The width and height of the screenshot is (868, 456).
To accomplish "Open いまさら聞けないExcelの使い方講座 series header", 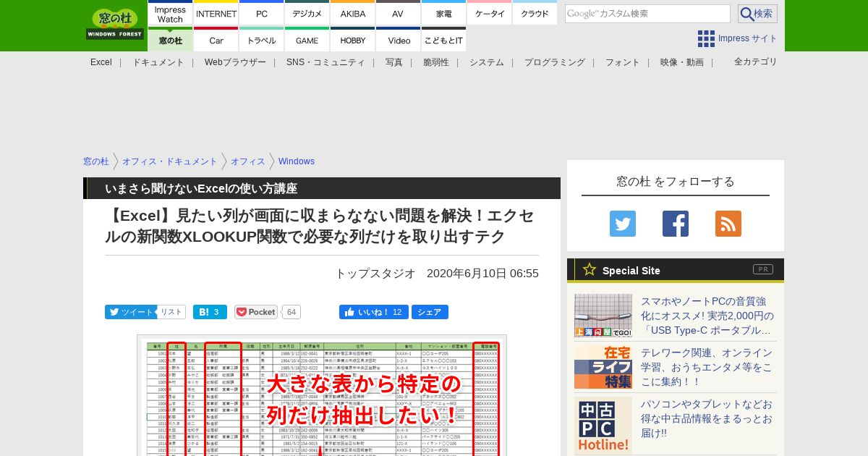I will point(322,188).
